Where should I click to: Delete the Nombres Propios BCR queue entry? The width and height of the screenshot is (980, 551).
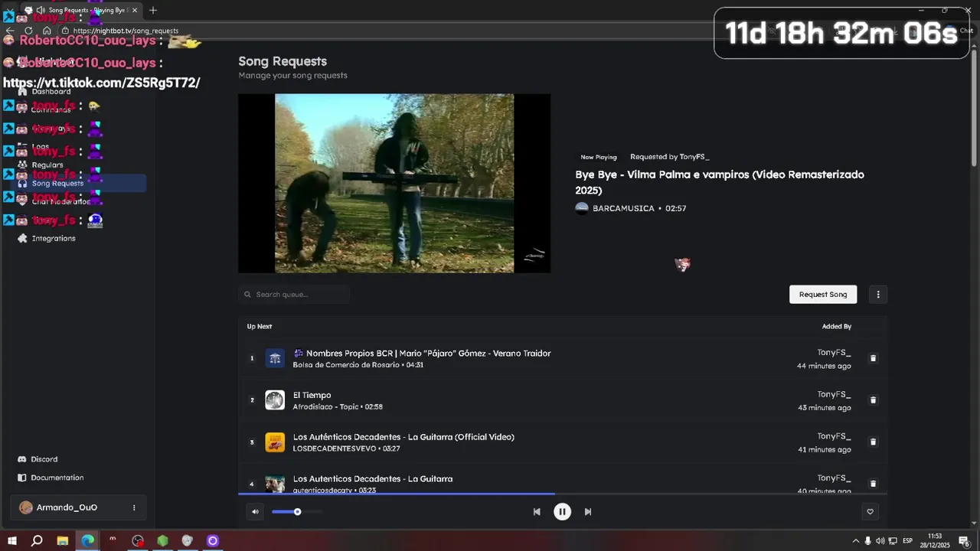pyautogui.click(x=873, y=358)
